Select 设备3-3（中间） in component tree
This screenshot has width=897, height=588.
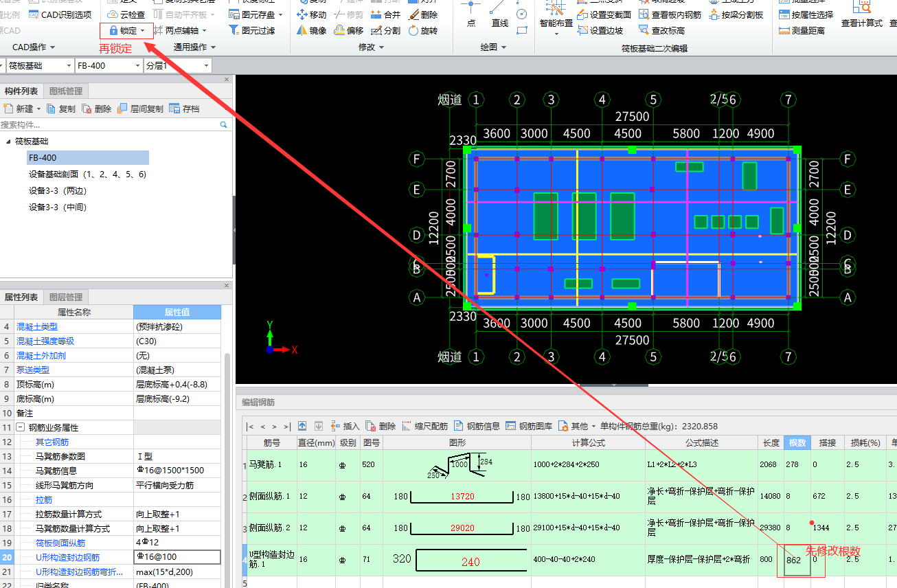58,207
